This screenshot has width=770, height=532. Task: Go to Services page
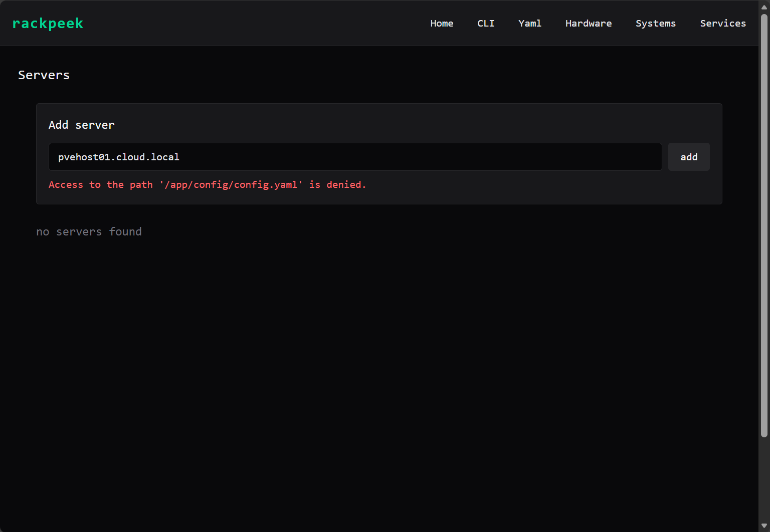click(723, 24)
